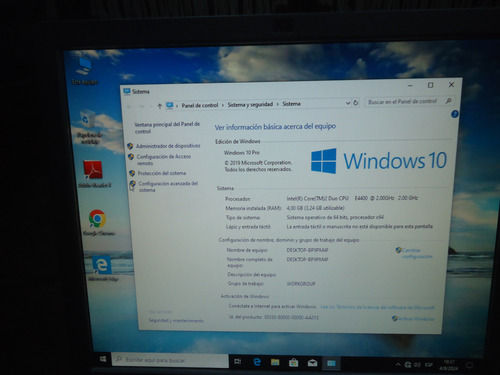Click the Windows 10 Pro edition text
500x375 pixels.
click(242, 152)
